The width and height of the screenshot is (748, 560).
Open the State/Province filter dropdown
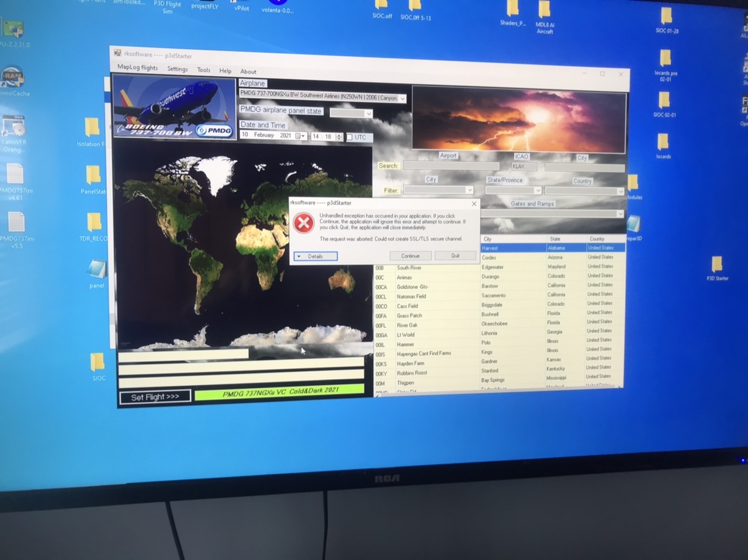click(538, 191)
